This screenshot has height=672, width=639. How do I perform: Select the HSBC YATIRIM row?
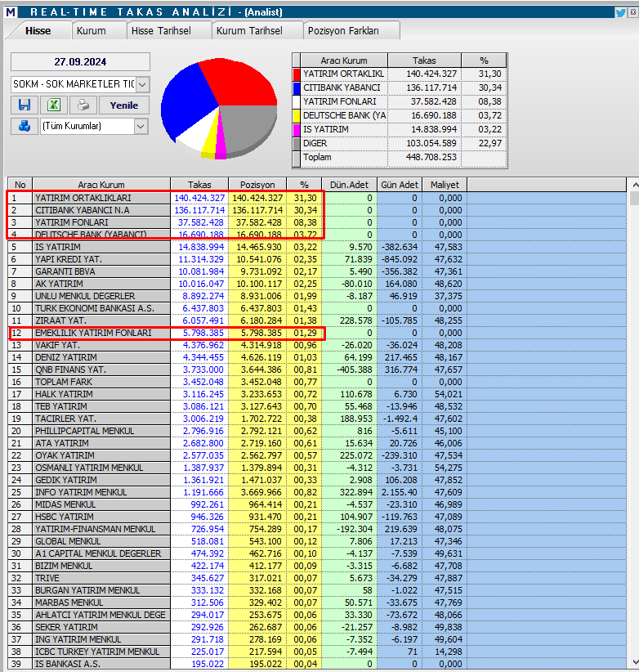tap(317, 517)
